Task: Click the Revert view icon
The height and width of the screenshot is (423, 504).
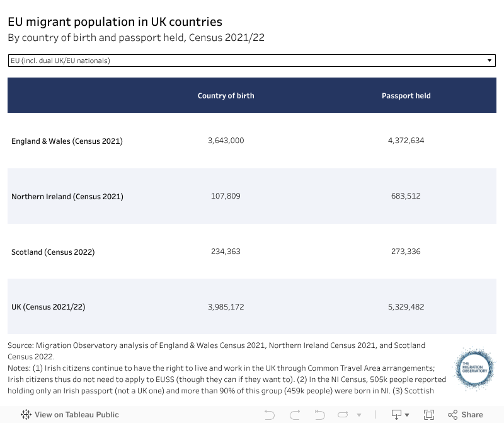Action: [320, 415]
